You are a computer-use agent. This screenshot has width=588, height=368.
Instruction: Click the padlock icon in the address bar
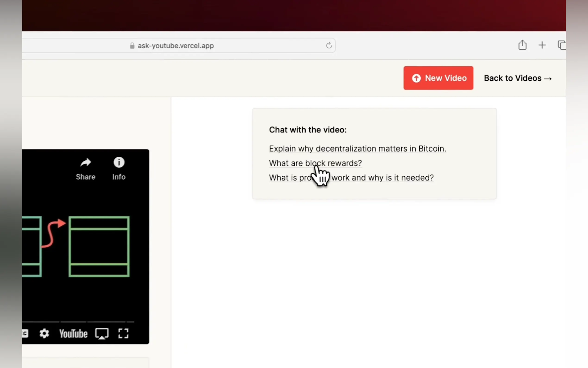coord(132,45)
